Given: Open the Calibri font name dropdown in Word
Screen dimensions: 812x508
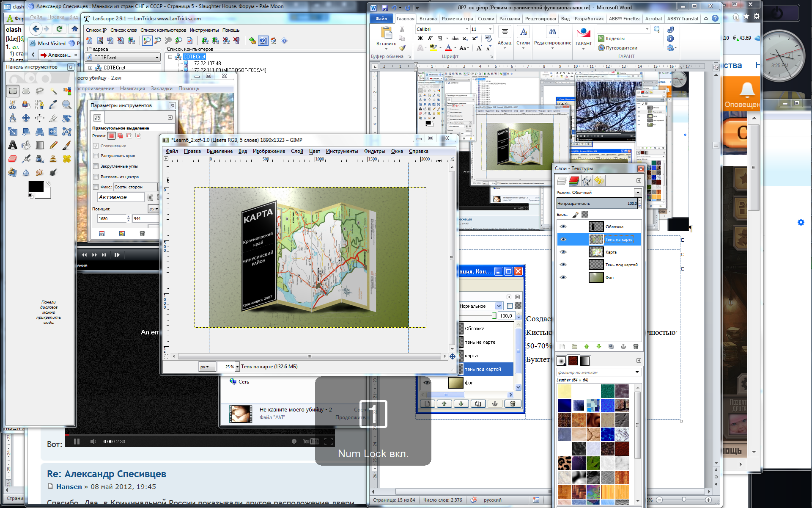Looking at the screenshot, I should 467,29.
